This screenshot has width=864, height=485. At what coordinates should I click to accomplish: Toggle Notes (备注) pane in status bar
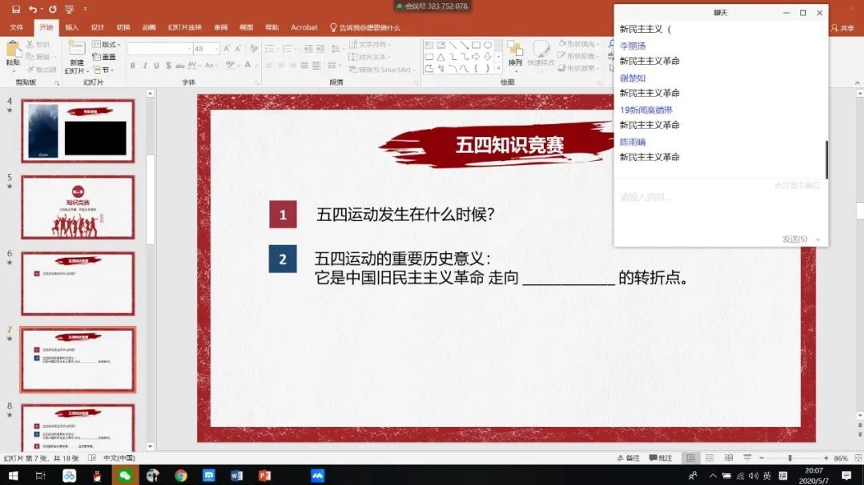[628, 458]
